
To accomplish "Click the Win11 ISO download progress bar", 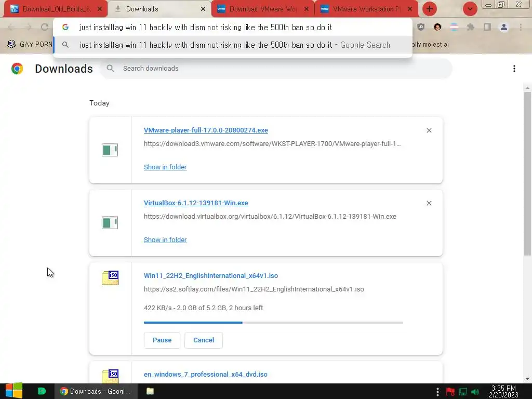I will point(273,322).
